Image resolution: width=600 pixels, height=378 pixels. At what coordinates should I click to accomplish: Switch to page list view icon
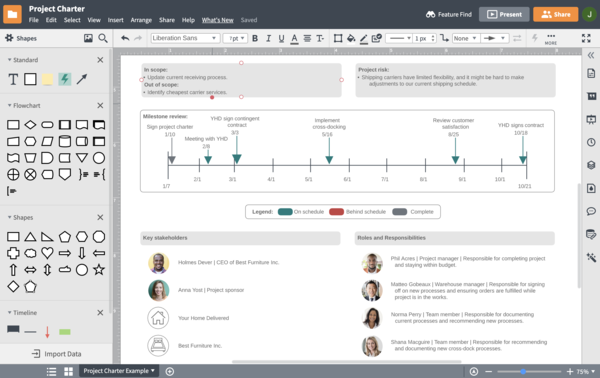tap(51, 371)
